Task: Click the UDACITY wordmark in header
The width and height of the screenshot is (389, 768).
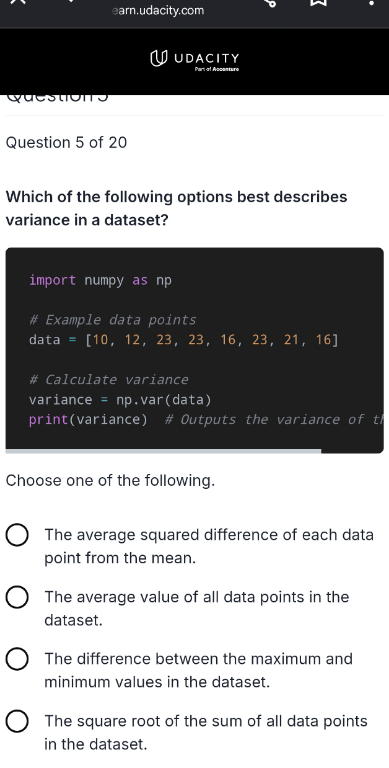Action: 206,59
